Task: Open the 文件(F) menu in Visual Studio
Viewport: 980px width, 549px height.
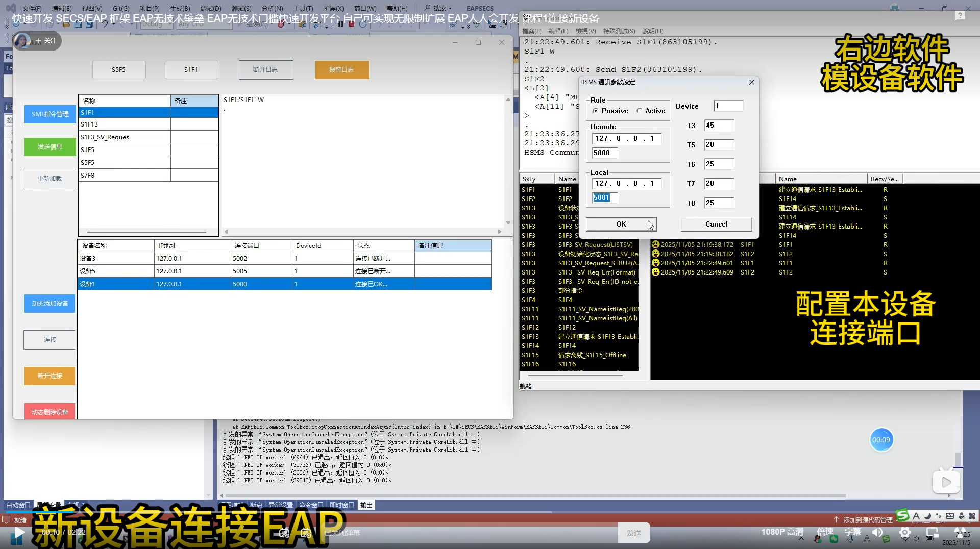Action: (x=32, y=9)
